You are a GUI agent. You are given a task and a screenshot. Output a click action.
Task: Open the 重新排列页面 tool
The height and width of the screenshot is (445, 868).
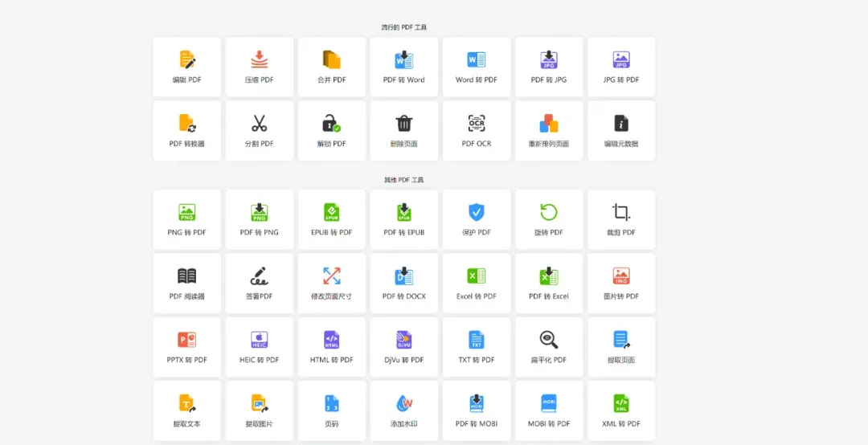point(549,130)
